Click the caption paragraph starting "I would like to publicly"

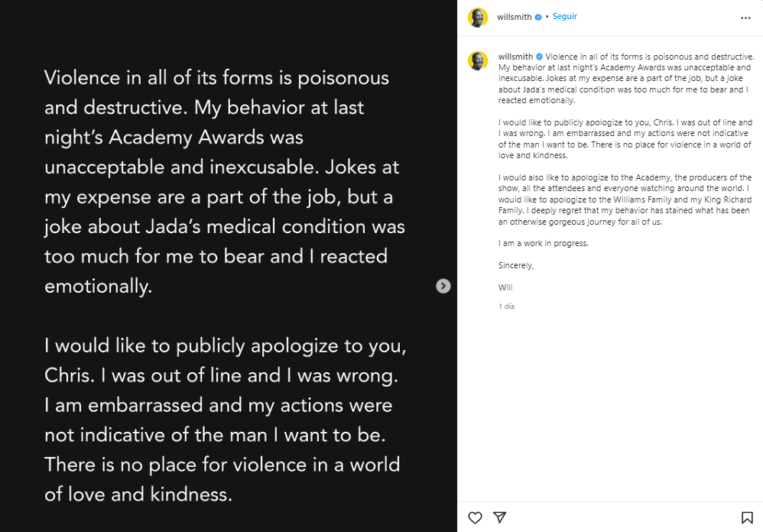[625, 138]
